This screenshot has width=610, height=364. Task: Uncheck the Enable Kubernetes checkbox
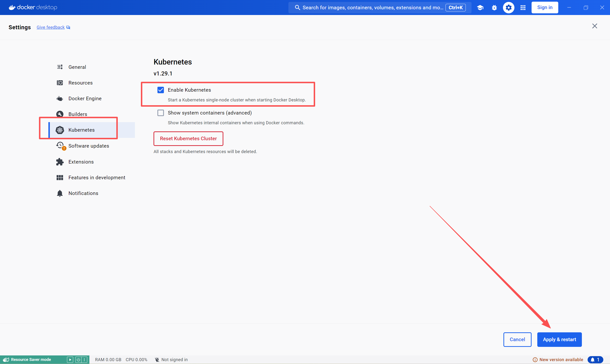[161, 90]
